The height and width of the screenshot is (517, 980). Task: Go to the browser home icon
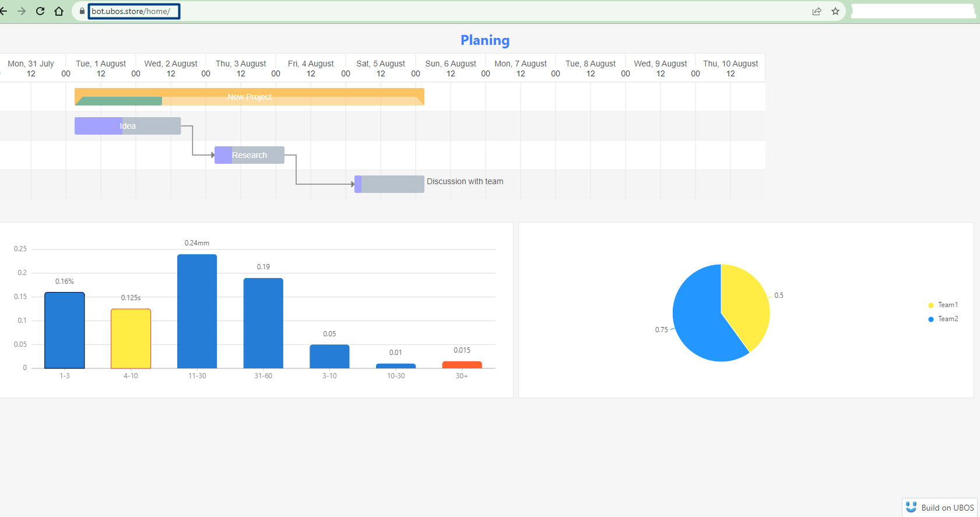tap(59, 11)
